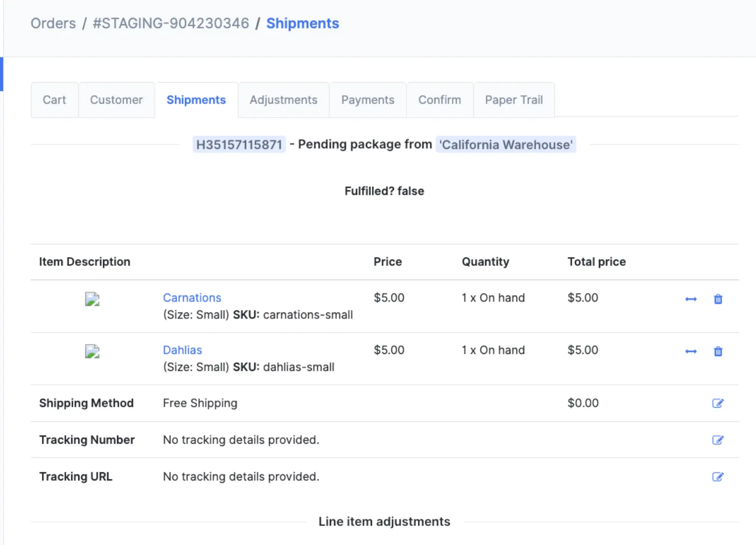Click the Tracking URL 'No tracking details provided.' text
This screenshot has width=756, height=545.
241,477
